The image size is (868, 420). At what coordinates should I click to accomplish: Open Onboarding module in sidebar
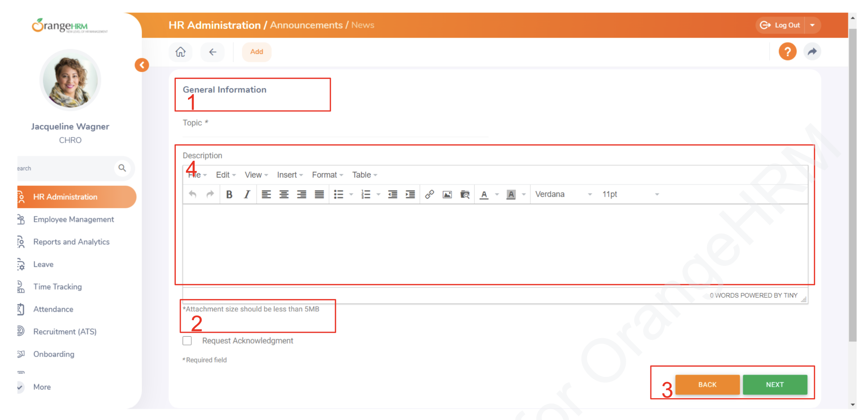[x=54, y=354]
